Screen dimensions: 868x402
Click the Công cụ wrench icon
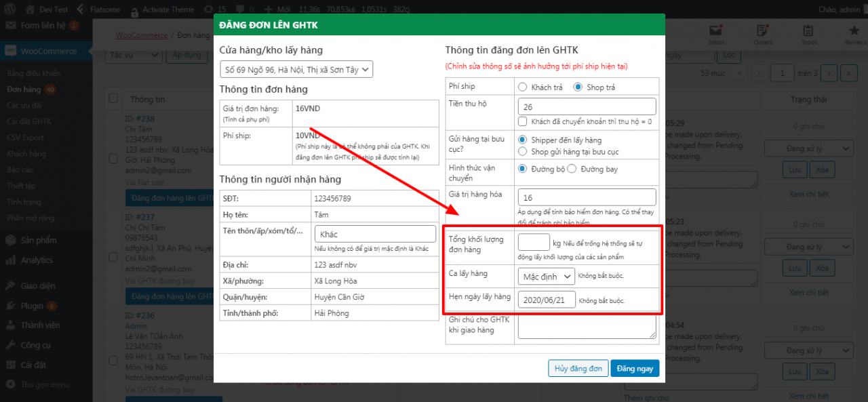tap(10, 345)
